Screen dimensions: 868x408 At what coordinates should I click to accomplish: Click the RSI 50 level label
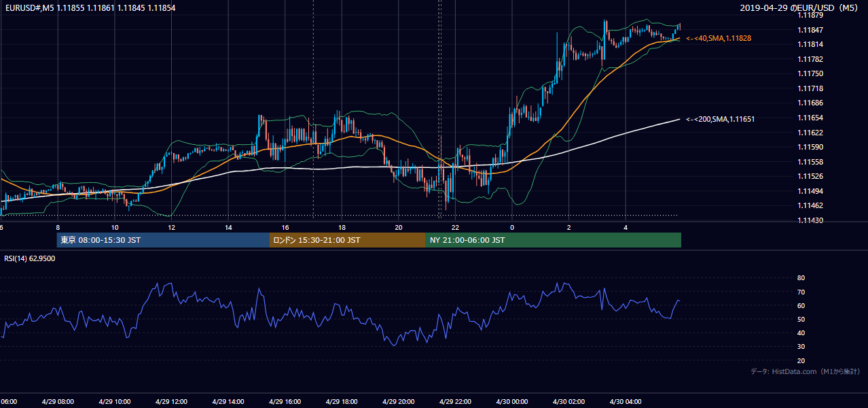pyautogui.click(x=801, y=319)
